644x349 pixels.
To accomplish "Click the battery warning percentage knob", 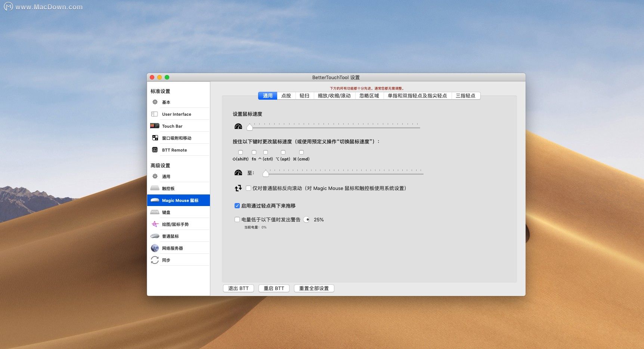I will [306, 219].
